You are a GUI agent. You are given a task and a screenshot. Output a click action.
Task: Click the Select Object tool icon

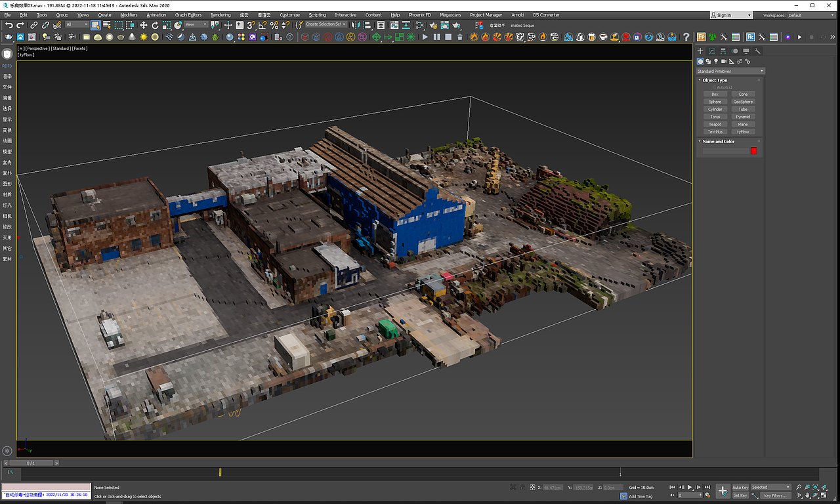96,25
